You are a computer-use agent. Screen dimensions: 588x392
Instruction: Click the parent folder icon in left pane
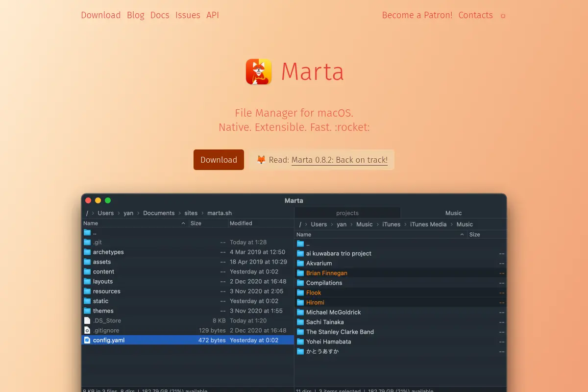pos(87,232)
